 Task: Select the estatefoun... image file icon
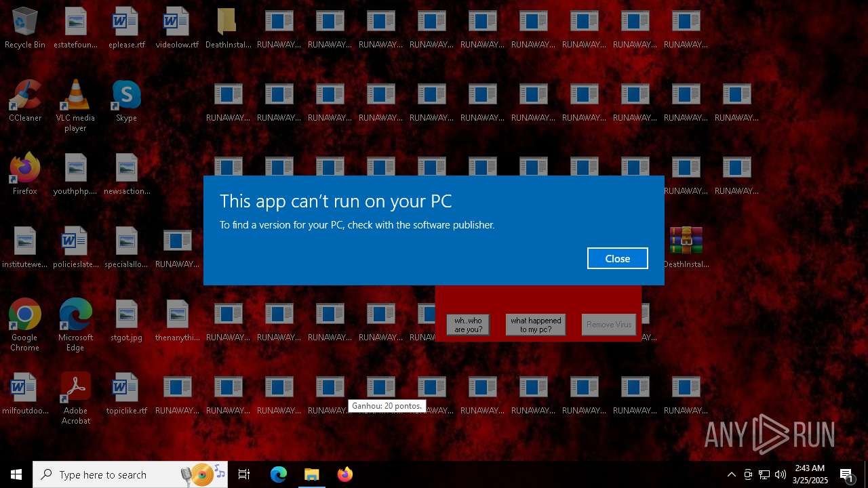75,28
